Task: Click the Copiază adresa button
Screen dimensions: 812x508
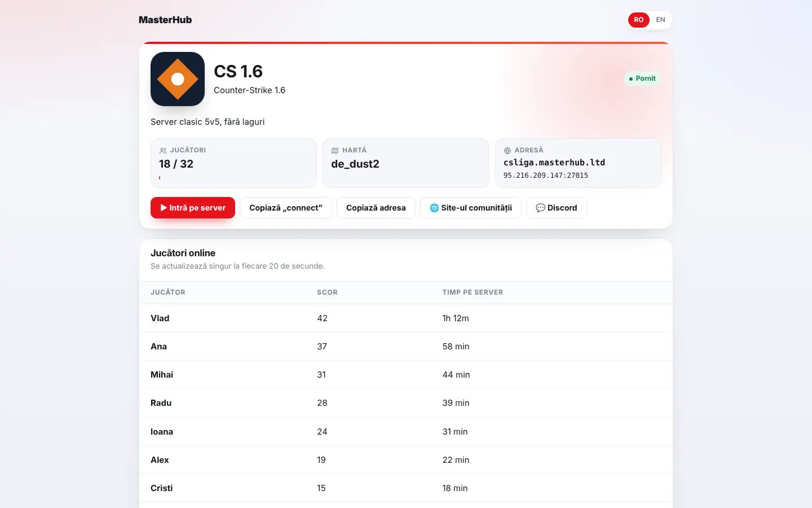Action: pyautogui.click(x=376, y=208)
